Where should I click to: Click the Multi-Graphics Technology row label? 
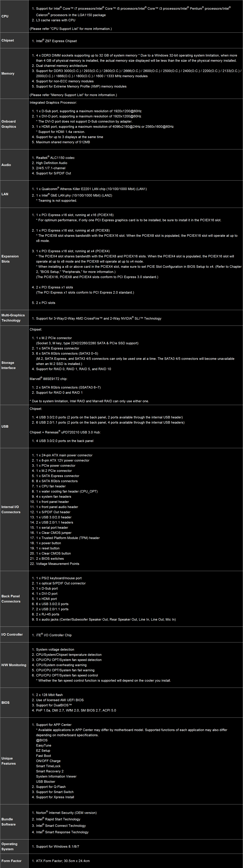pos(13,318)
